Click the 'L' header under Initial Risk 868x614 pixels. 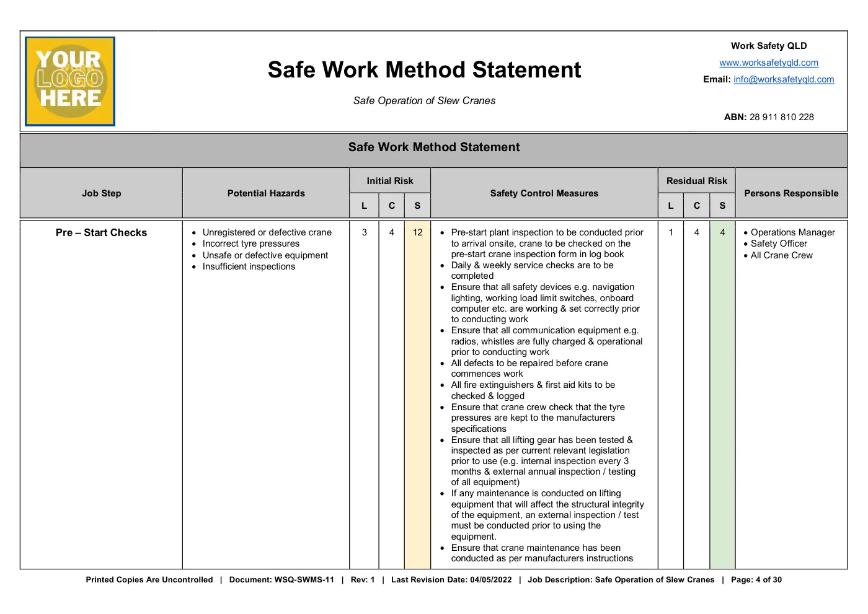364,206
